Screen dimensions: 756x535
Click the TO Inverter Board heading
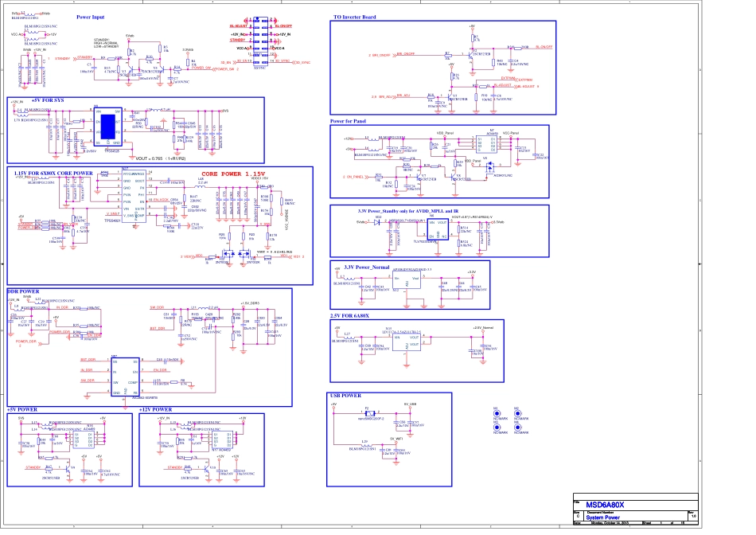(354, 17)
